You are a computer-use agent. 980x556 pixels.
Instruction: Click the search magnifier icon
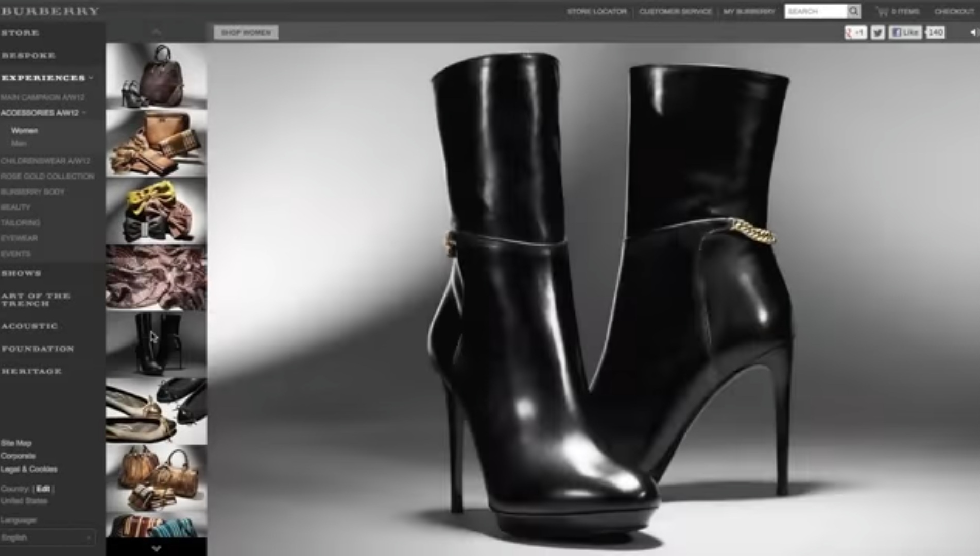853,11
